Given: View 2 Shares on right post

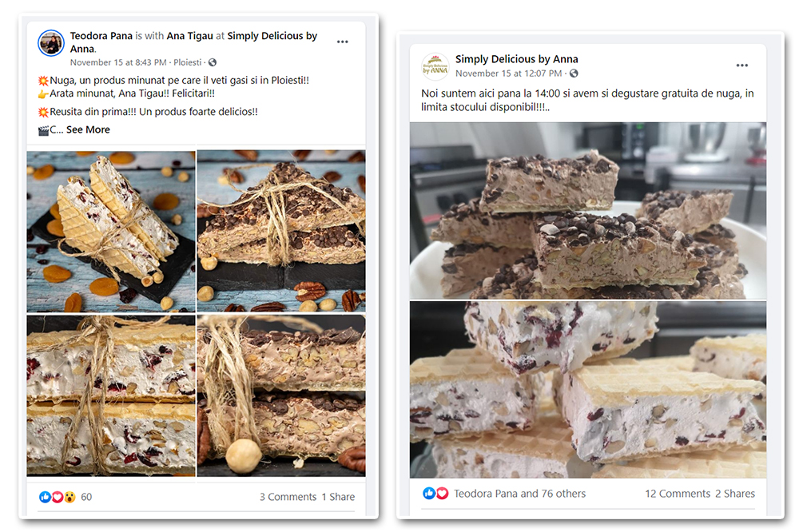Looking at the screenshot, I should (735, 494).
